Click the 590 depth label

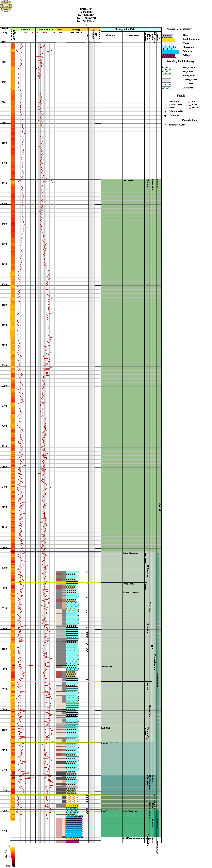pyautogui.click(x=4, y=42)
